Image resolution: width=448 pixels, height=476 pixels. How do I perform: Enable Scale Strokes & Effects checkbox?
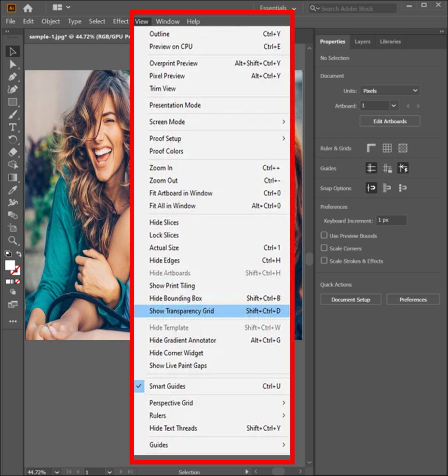(324, 261)
